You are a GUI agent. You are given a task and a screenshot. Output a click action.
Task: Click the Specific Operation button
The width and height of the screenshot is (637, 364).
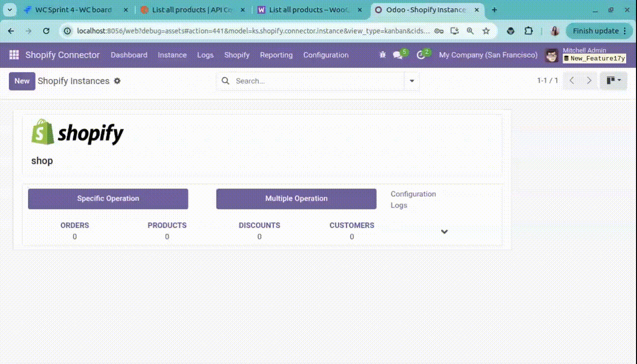coord(108,199)
